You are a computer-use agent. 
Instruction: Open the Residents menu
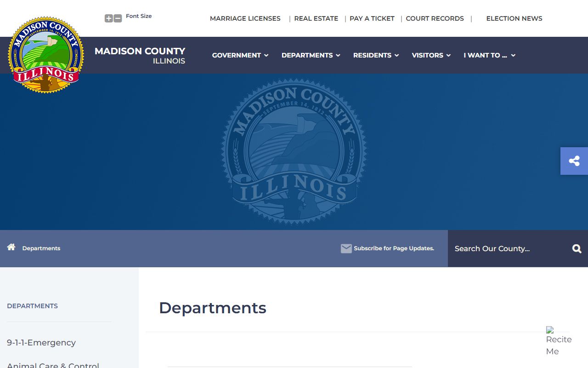pos(372,55)
